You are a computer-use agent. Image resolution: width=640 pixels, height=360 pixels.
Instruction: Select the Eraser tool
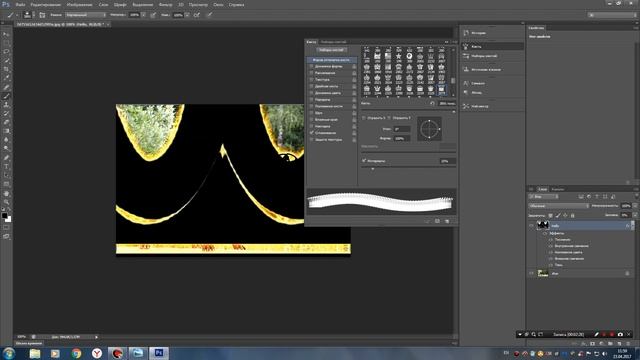(x=6, y=122)
